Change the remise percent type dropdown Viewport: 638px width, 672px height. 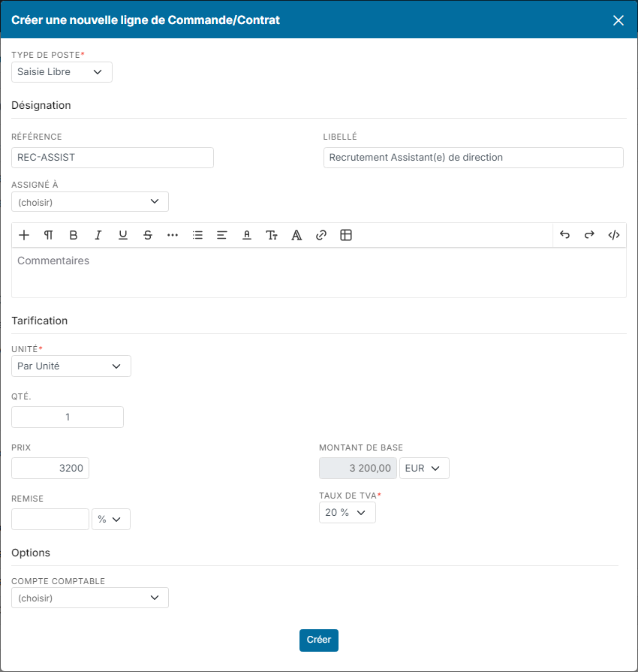111,520
